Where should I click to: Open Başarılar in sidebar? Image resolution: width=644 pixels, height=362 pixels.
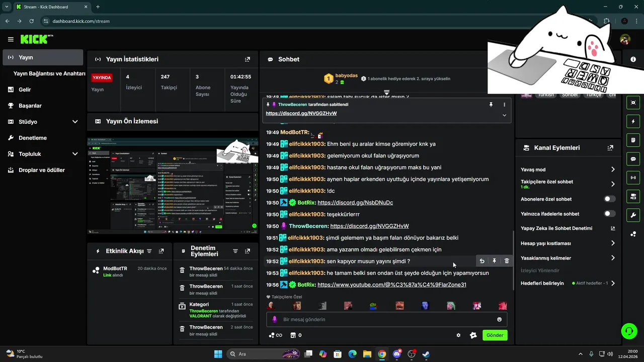point(43,106)
